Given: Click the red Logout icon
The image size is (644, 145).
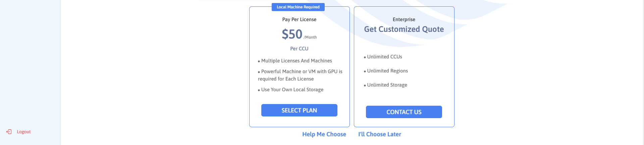Looking at the screenshot, I should click(9, 132).
